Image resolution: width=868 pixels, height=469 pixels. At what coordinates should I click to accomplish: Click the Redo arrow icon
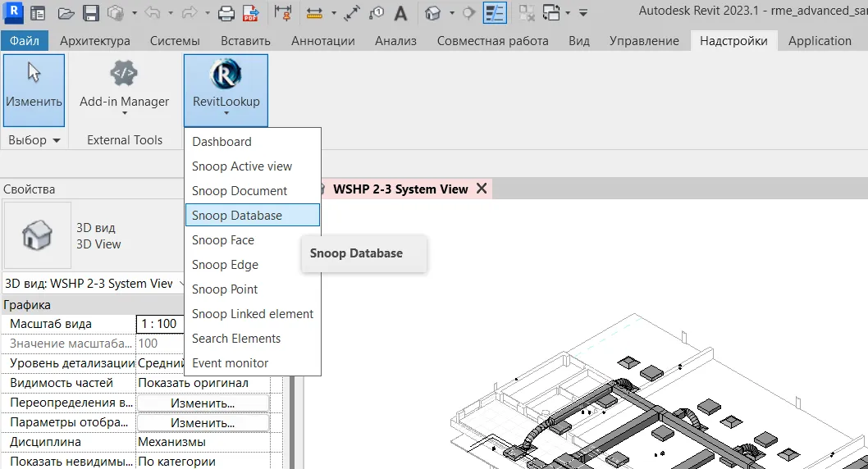click(189, 13)
